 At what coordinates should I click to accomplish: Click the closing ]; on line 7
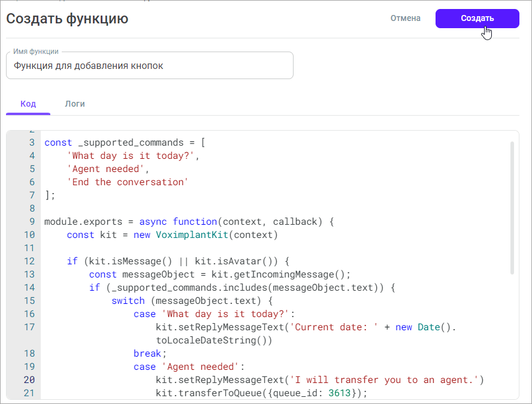[x=50, y=195]
